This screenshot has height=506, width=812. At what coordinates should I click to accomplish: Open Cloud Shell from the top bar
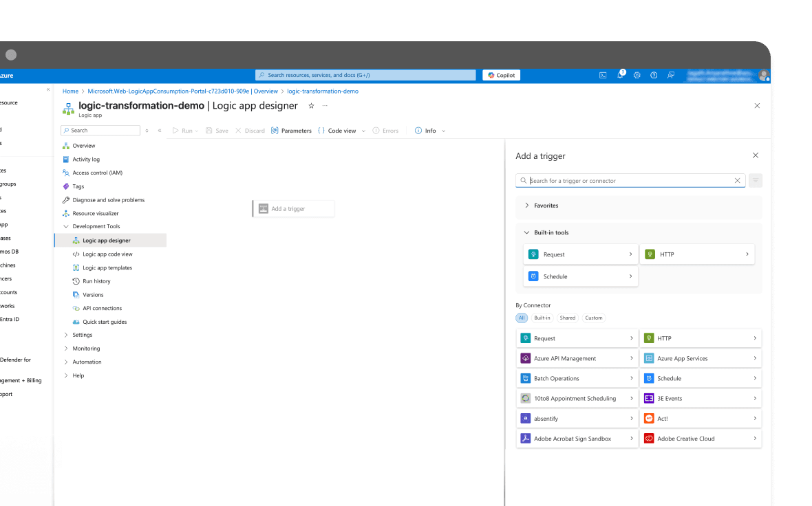coord(603,75)
